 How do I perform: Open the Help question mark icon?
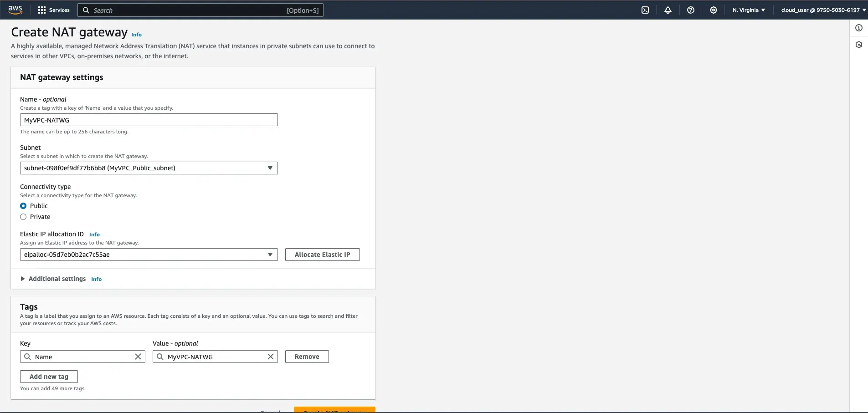(x=691, y=10)
